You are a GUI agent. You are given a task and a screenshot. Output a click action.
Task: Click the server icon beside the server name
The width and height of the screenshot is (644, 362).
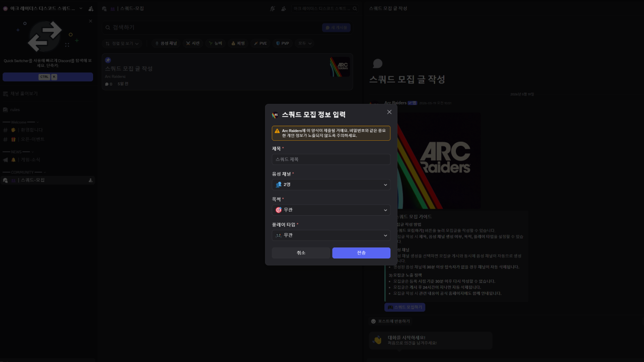6,9
